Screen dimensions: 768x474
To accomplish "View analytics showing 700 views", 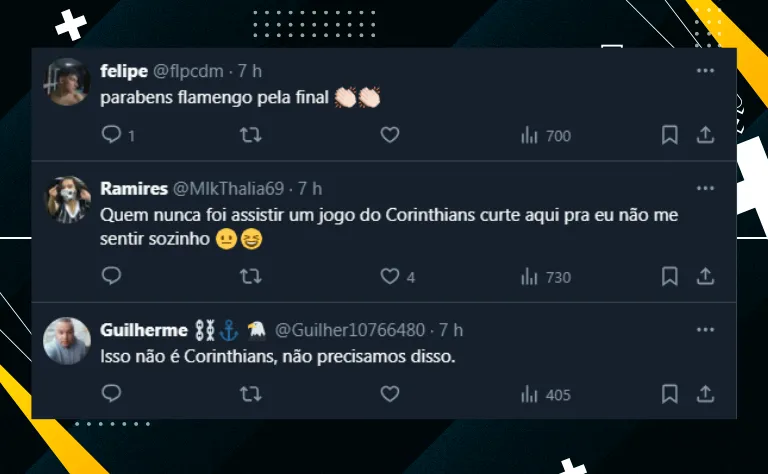I will point(546,136).
